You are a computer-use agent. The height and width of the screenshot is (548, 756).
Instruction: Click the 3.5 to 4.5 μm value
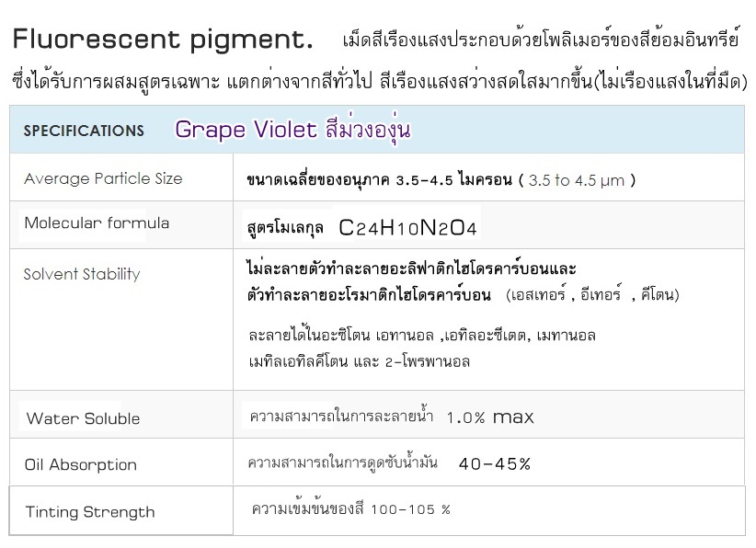click(576, 181)
